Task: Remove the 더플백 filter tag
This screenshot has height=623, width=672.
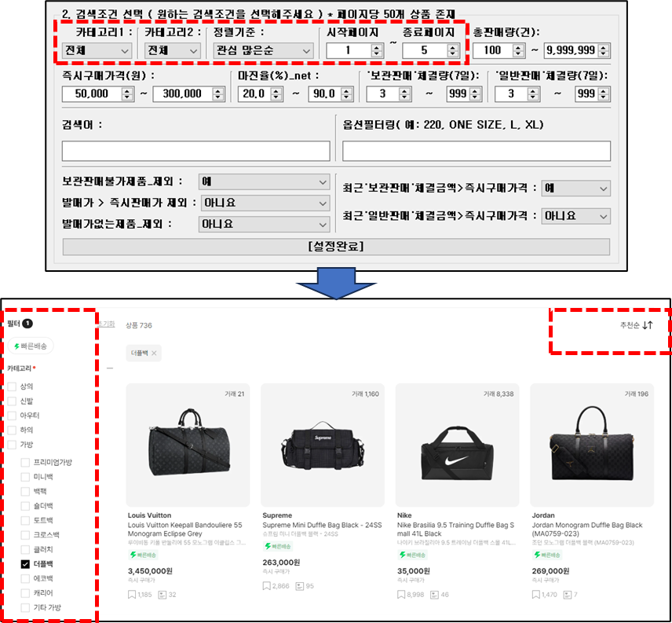Action: (155, 353)
